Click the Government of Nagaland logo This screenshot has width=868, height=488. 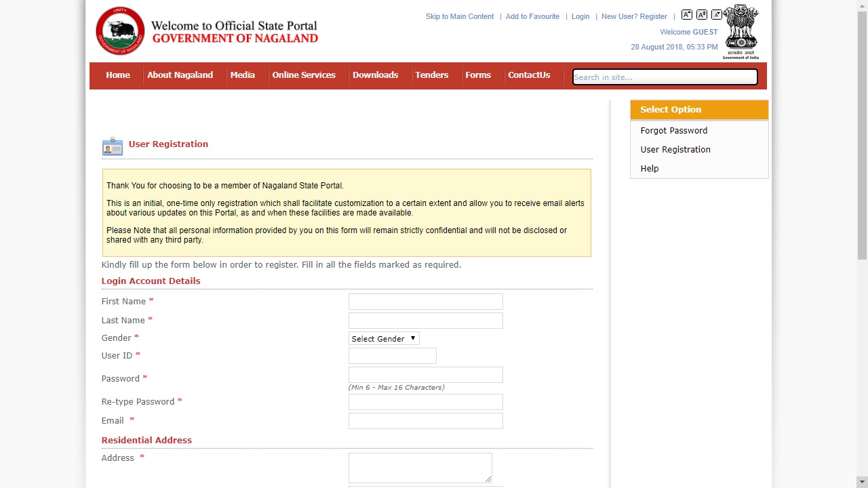[120, 30]
